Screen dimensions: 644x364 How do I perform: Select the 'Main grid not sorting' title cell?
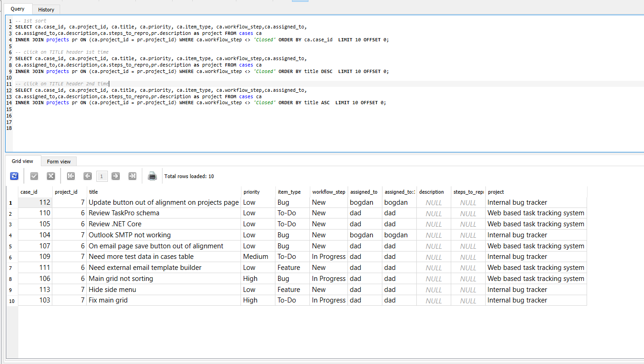(121, 279)
